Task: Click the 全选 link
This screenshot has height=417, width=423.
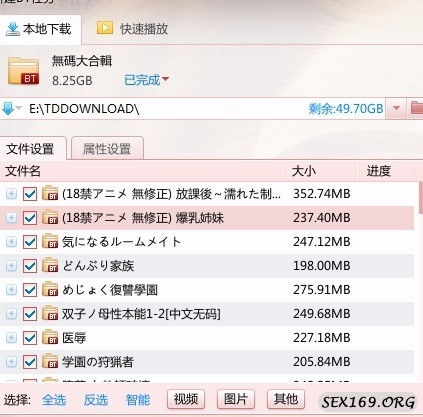Action: 54,400
